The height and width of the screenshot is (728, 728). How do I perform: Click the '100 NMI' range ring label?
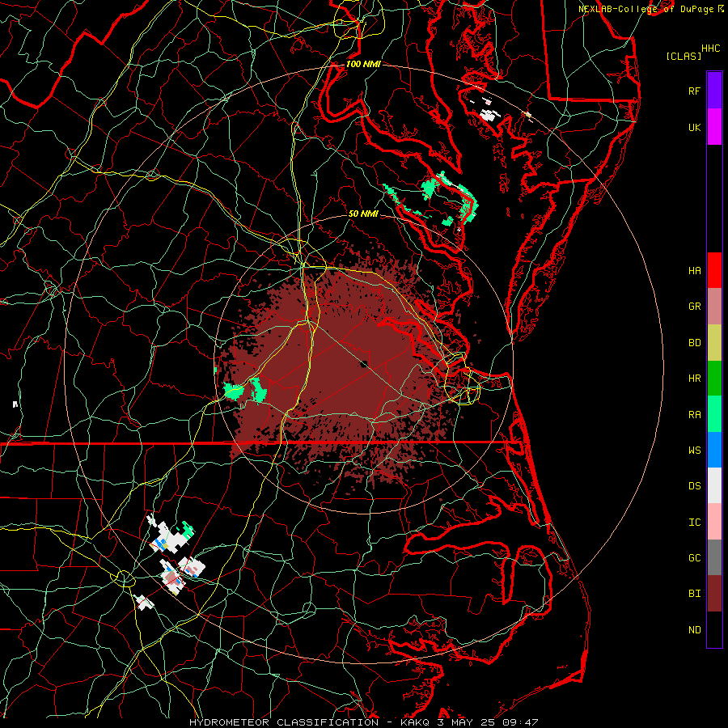tap(363, 64)
